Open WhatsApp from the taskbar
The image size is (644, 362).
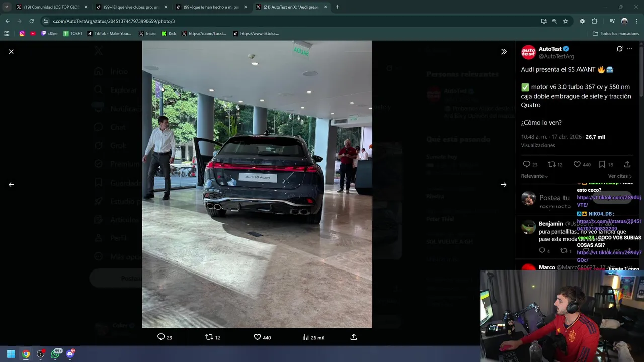coord(56,354)
